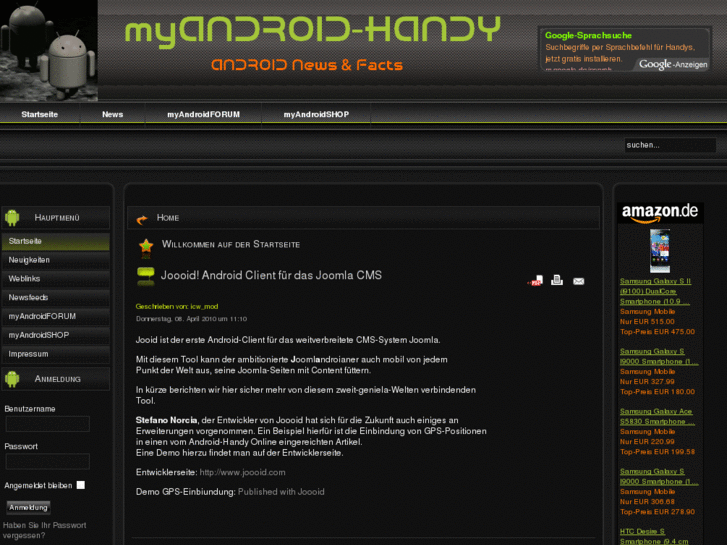Open the http://www.joooid.com link

click(x=242, y=472)
